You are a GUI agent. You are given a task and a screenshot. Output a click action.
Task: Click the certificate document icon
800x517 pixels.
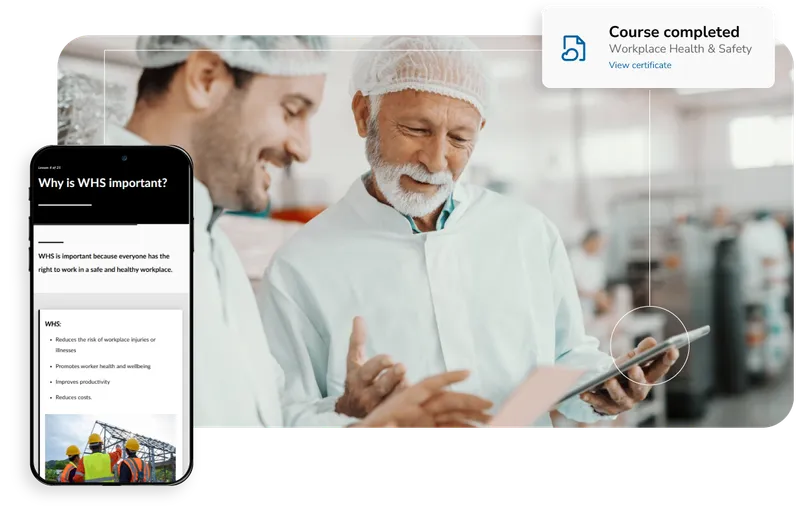tap(574, 47)
